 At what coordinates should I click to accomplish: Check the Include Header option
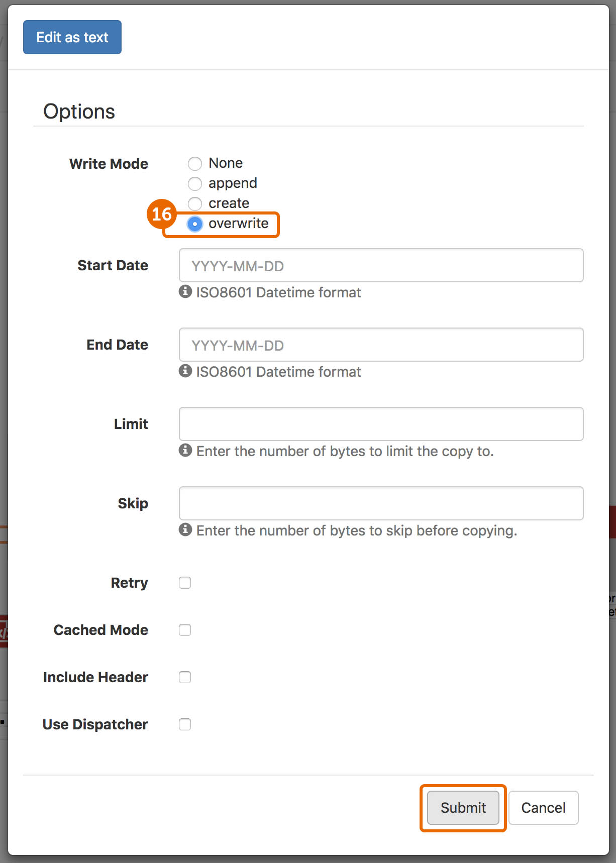pyautogui.click(x=185, y=677)
